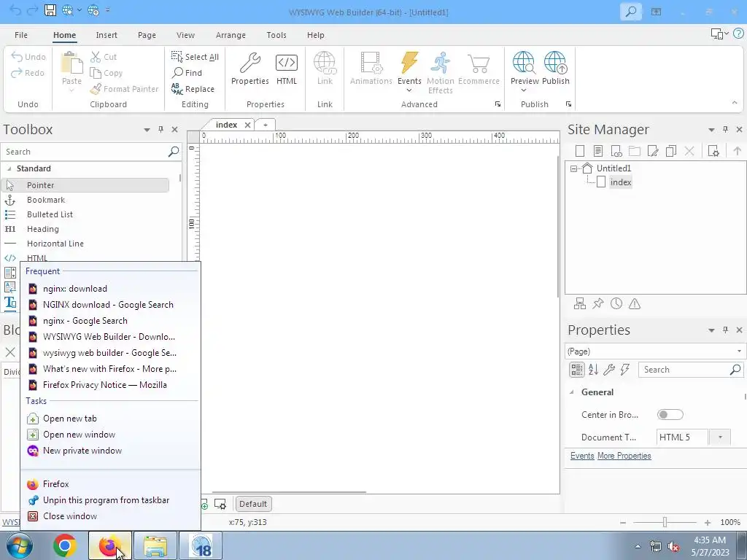Click the Publish globe icon
Screen dimensions: 747x560
(555, 63)
